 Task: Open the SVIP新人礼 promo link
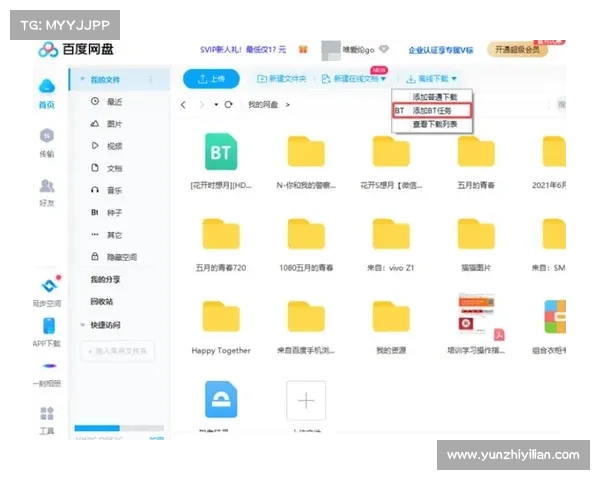pyautogui.click(x=243, y=49)
